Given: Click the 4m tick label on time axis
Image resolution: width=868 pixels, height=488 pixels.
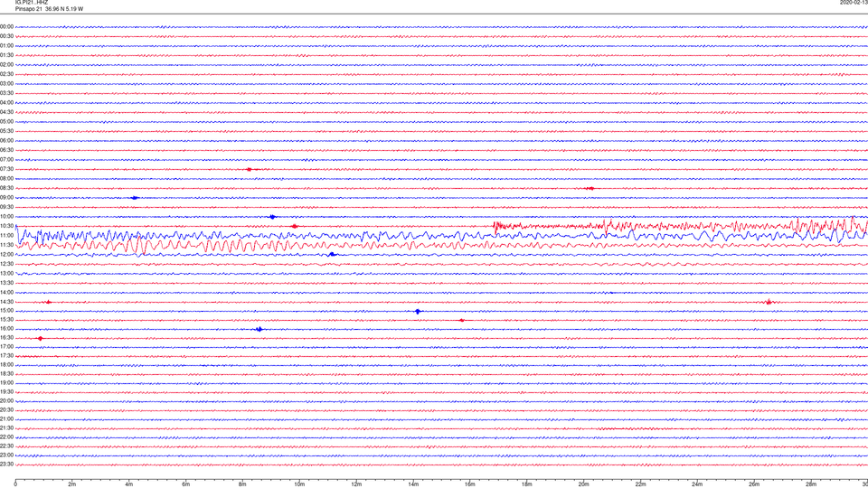Looking at the screenshot, I should (129, 484).
